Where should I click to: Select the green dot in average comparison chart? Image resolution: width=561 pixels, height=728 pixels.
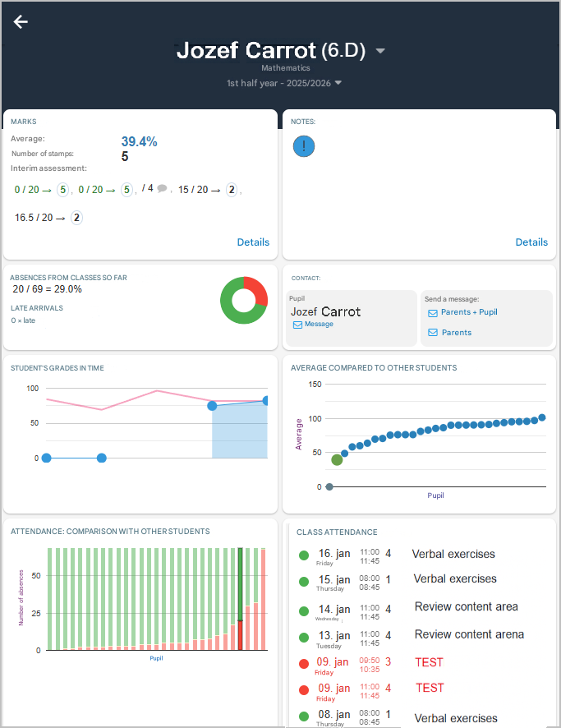337,459
